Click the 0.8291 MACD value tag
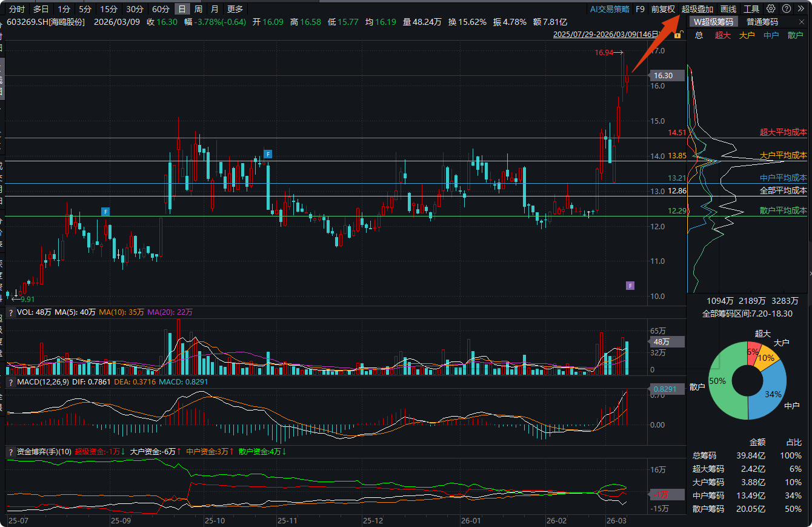The width and height of the screenshot is (812, 527). pos(666,389)
